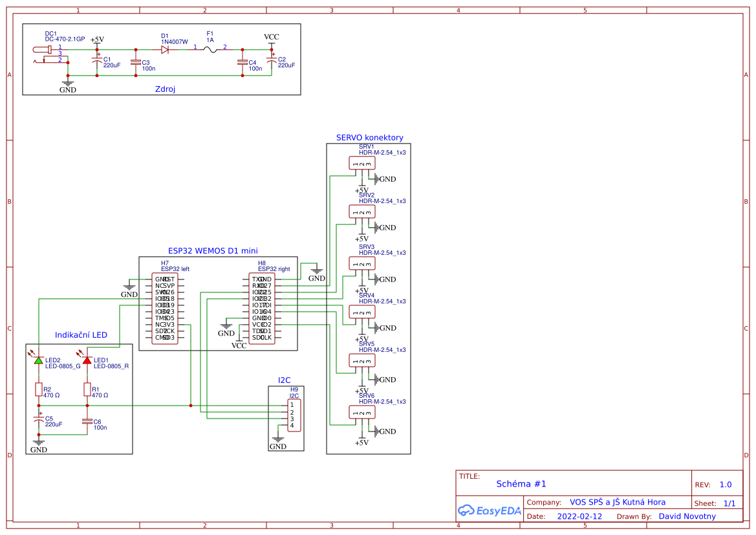Select the 'Zdroj' power block label
Viewport: 756px width, 535px height.
pyautogui.click(x=165, y=89)
